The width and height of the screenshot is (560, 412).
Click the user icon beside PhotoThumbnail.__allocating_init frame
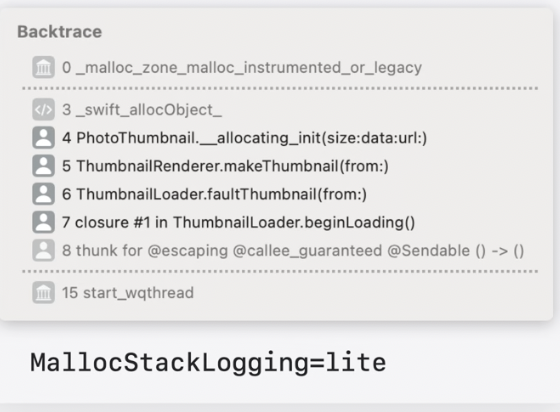point(44,137)
